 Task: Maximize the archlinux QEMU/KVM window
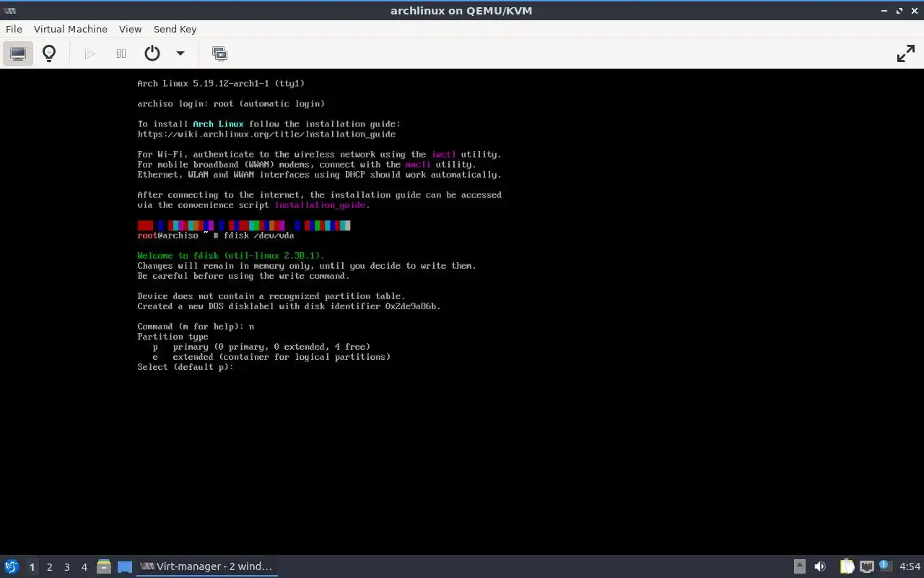click(x=899, y=10)
